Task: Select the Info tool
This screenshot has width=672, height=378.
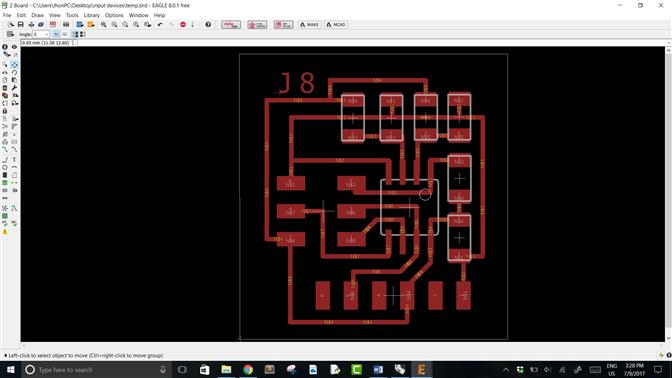Action: tap(5, 47)
